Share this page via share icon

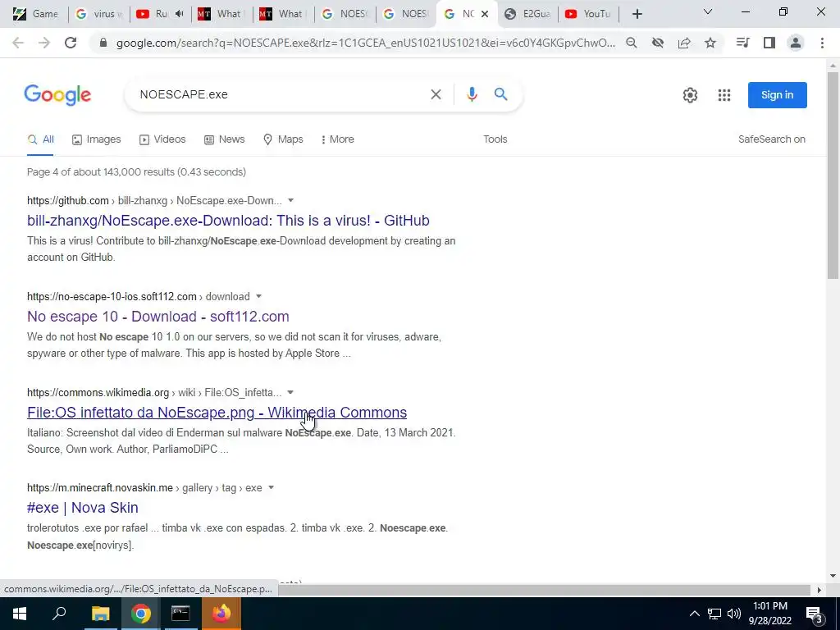click(x=684, y=43)
